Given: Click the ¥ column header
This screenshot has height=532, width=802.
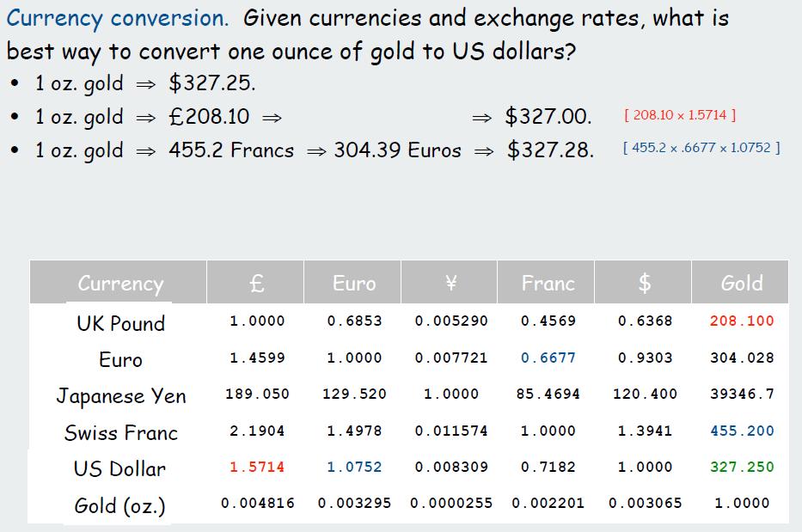Looking at the screenshot, I should (449, 283).
